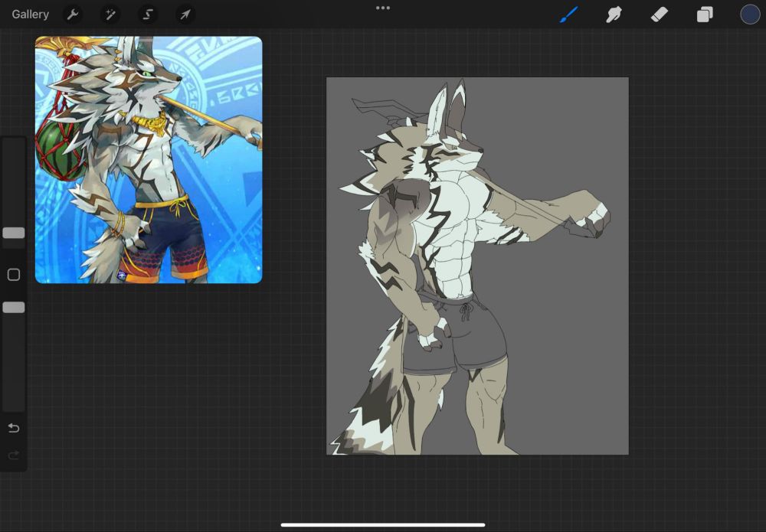Open the active color picker
This screenshot has width=766, height=532.
pyautogui.click(x=750, y=15)
